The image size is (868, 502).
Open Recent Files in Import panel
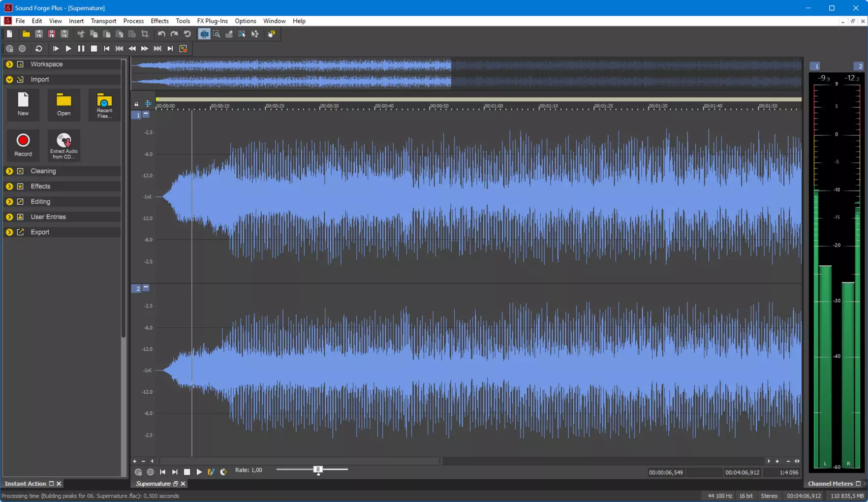(x=104, y=105)
